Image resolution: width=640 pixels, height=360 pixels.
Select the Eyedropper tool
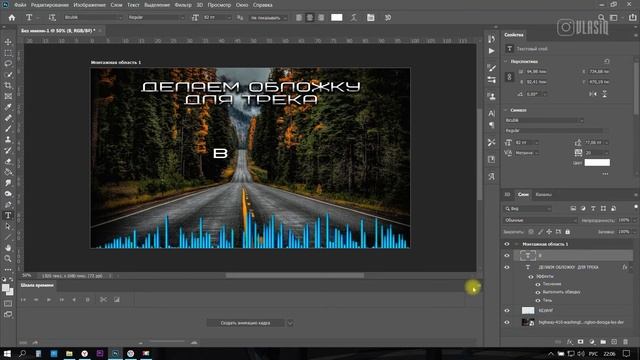click(8, 107)
